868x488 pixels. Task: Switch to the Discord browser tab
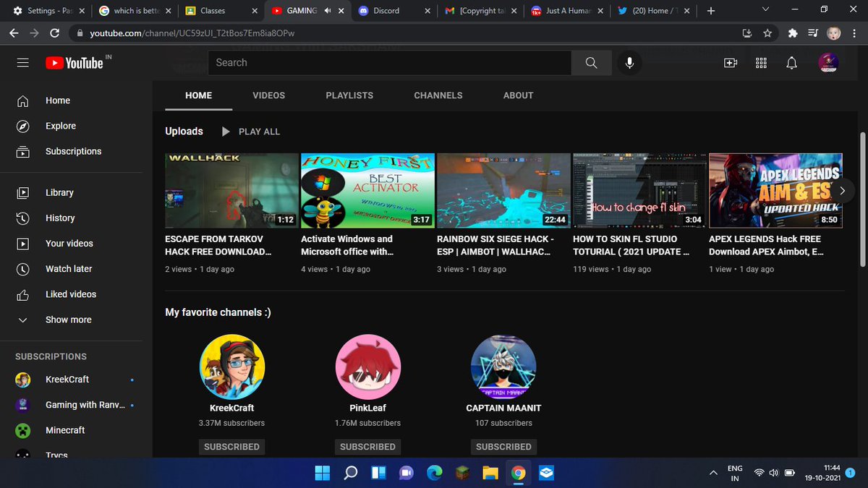394,11
